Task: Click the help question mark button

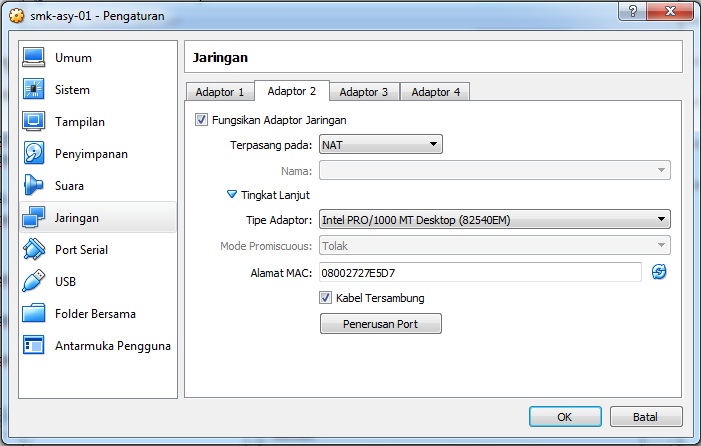Action: [x=632, y=11]
